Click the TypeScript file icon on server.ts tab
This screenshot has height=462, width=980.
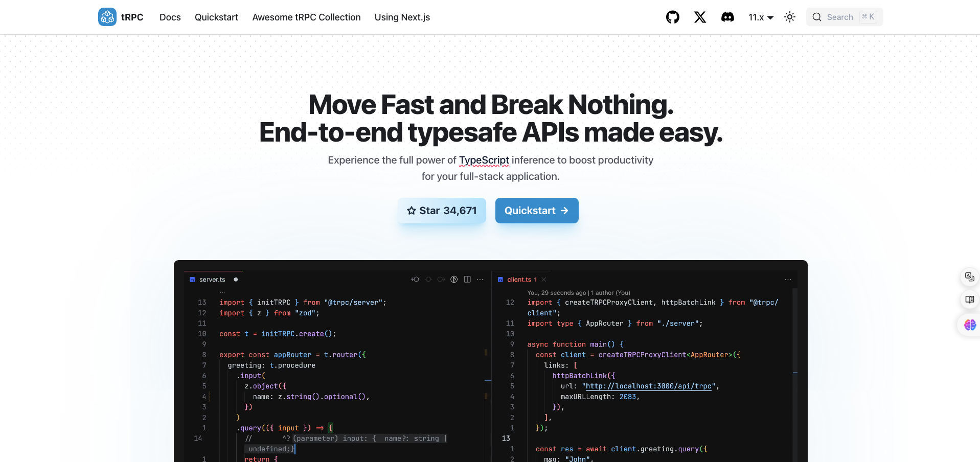pyautogui.click(x=192, y=280)
